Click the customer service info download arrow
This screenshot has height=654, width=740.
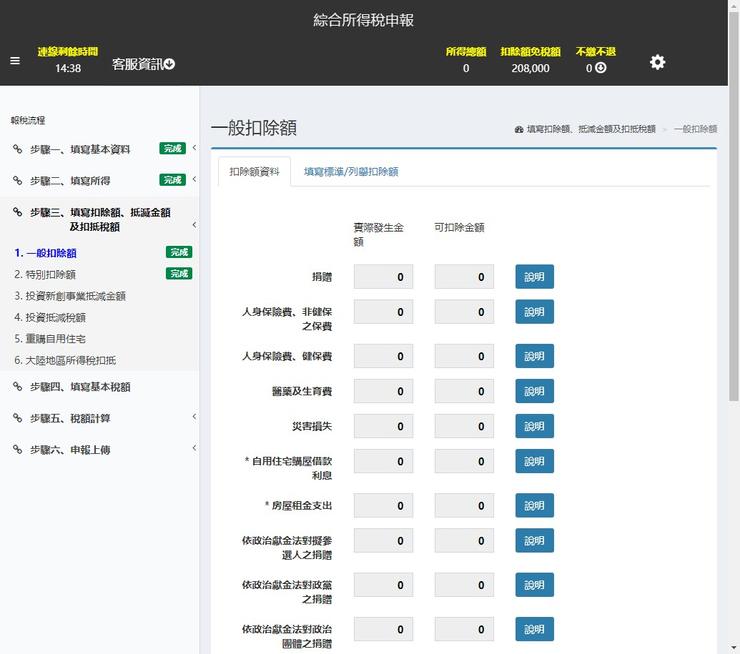pyautogui.click(x=169, y=64)
